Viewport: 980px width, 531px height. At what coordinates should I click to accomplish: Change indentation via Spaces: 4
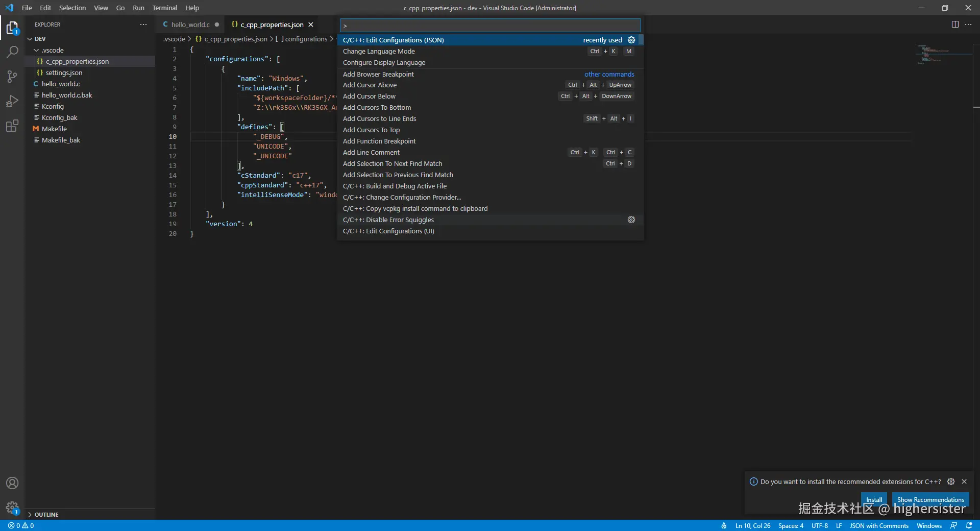coord(791,525)
